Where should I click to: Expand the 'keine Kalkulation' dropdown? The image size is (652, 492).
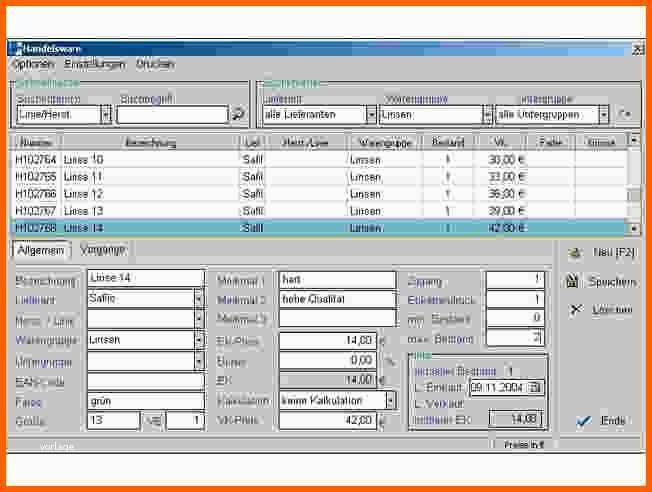click(x=390, y=401)
